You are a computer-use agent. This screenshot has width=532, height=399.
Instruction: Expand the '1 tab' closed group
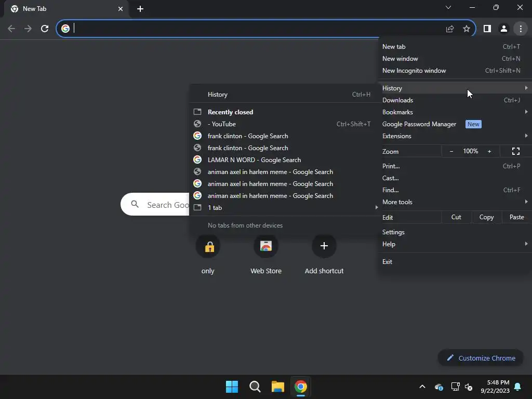point(284,208)
